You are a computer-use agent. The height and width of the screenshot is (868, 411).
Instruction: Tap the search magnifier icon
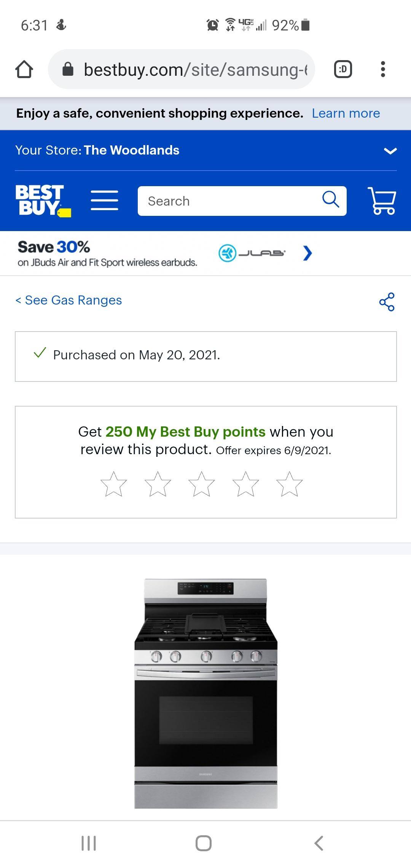point(330,201)
